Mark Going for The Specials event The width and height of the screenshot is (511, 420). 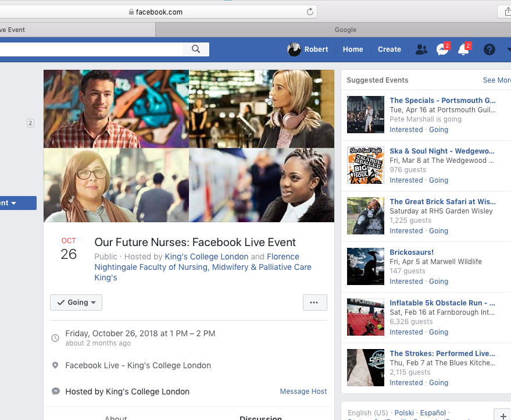coord(438,130)
